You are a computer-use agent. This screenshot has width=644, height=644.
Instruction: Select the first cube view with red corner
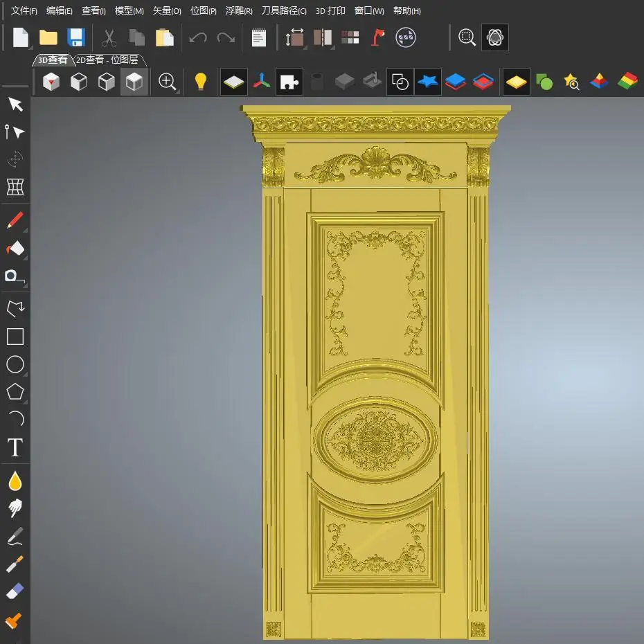(x=51, y=82)
